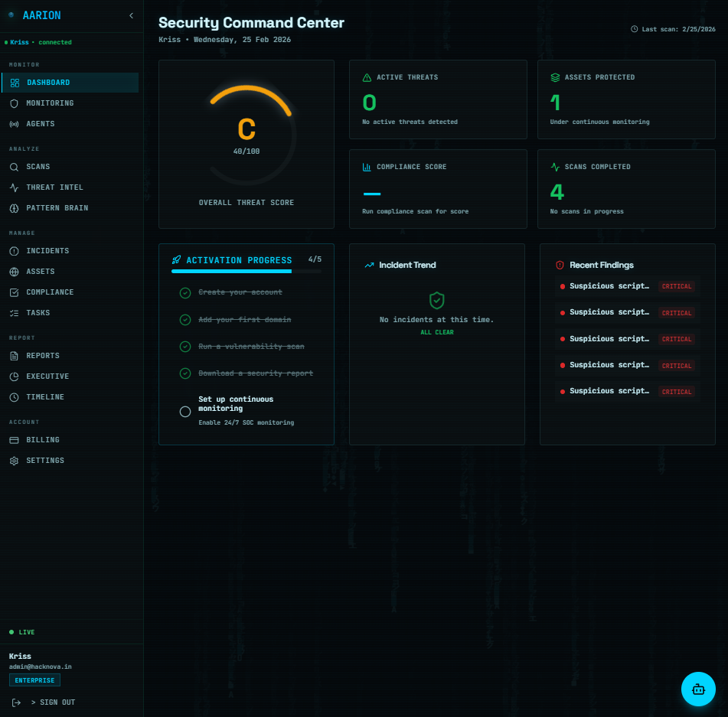Uncheck the Create your account task
Image resolution: width=728 pixels, height=717 pixels.
185,292
